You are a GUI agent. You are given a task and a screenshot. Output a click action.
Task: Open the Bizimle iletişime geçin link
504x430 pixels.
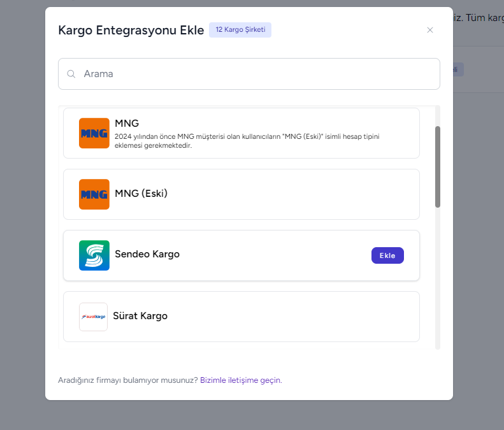pos(240,380)
